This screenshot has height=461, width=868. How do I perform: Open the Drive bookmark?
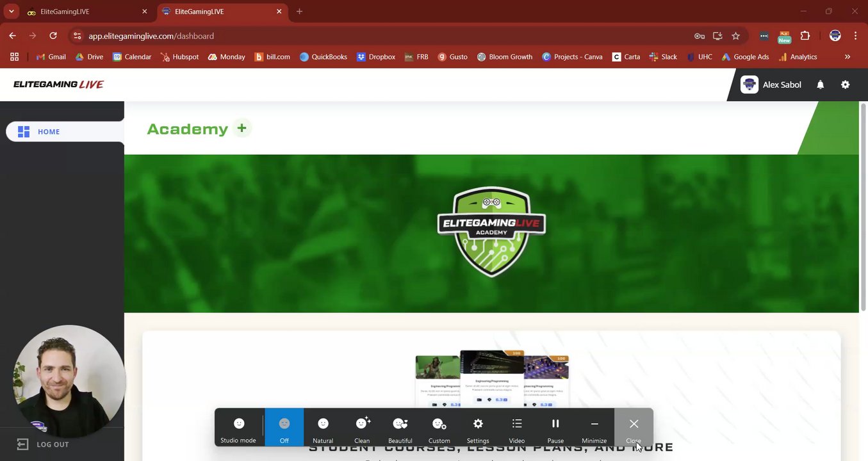click(x=89, y=57)
